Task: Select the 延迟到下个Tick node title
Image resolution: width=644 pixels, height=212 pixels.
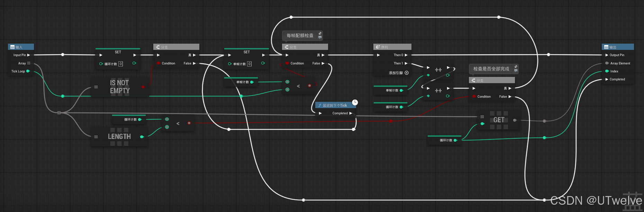Action: [335, 105]
